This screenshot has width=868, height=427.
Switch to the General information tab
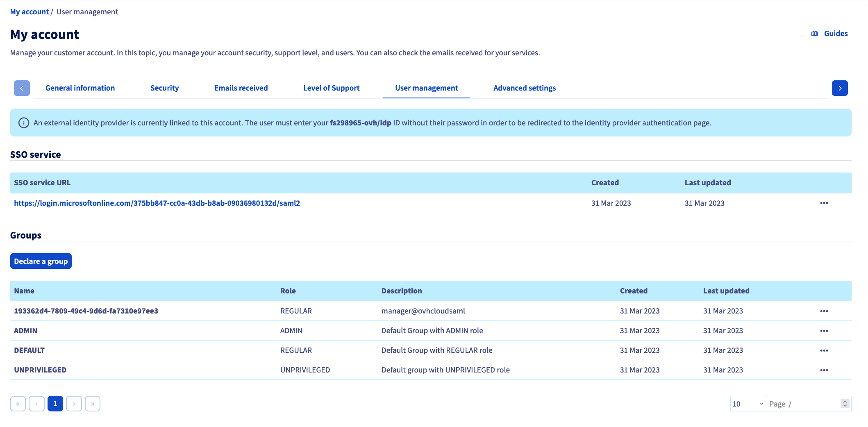80,88
